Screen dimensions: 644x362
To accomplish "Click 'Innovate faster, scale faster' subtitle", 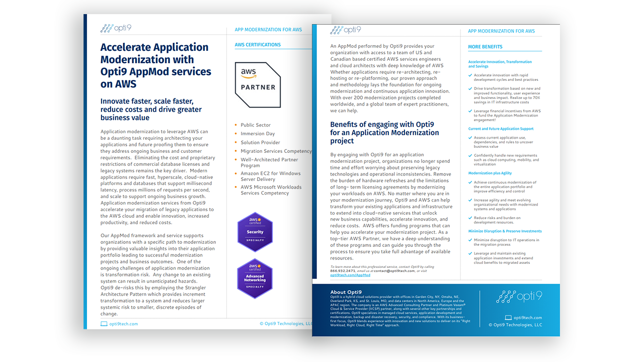I will pos(151,109).
